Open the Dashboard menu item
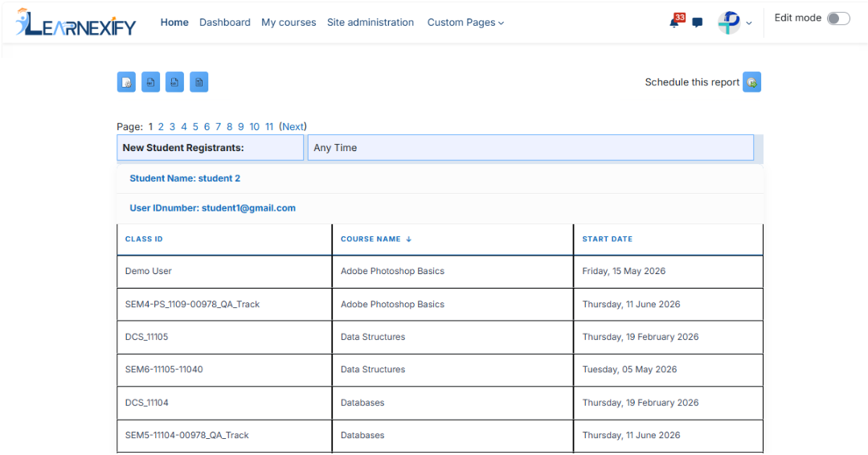This screenshot has height=455, width=868. (225, 23)
